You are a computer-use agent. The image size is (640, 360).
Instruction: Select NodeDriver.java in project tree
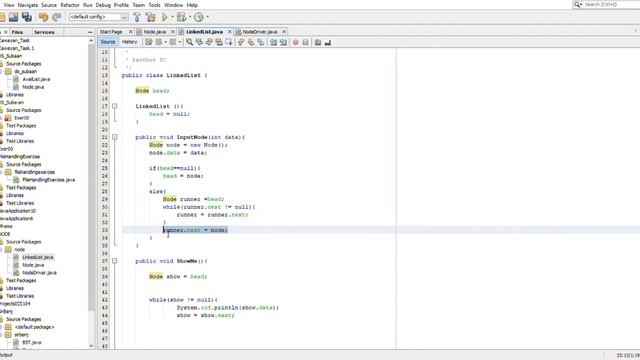pyautogui.click(x=39, y=273)
